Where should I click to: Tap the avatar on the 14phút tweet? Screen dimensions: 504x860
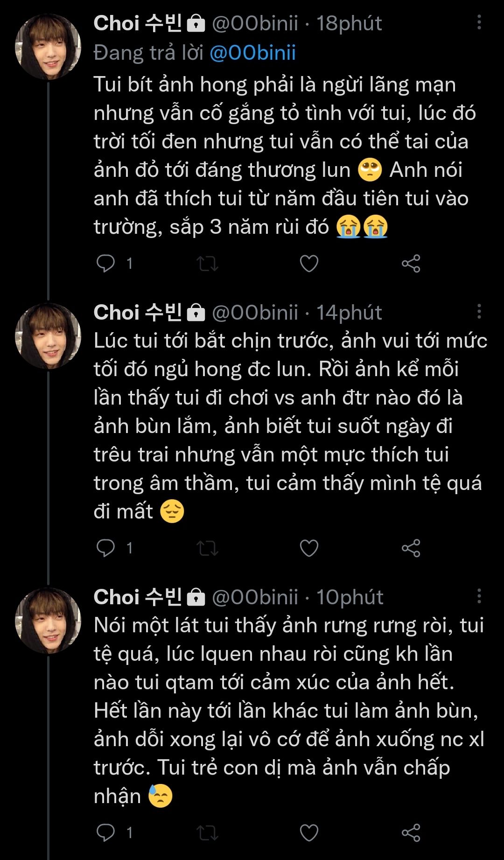tap(48, 336)
